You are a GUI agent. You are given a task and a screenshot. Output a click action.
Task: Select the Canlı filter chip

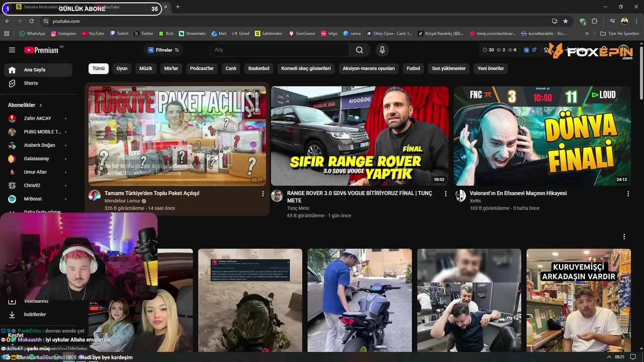(x=231, y=68)
